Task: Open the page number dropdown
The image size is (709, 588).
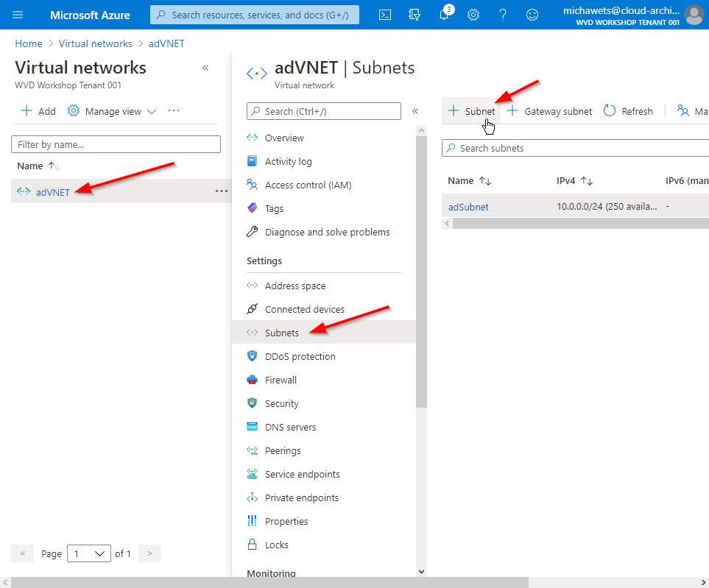Action: tap(89, 553)
